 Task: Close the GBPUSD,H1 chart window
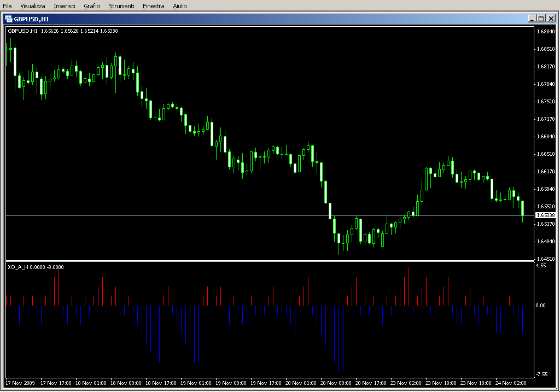pyautogui.click(x=551, y=18)
